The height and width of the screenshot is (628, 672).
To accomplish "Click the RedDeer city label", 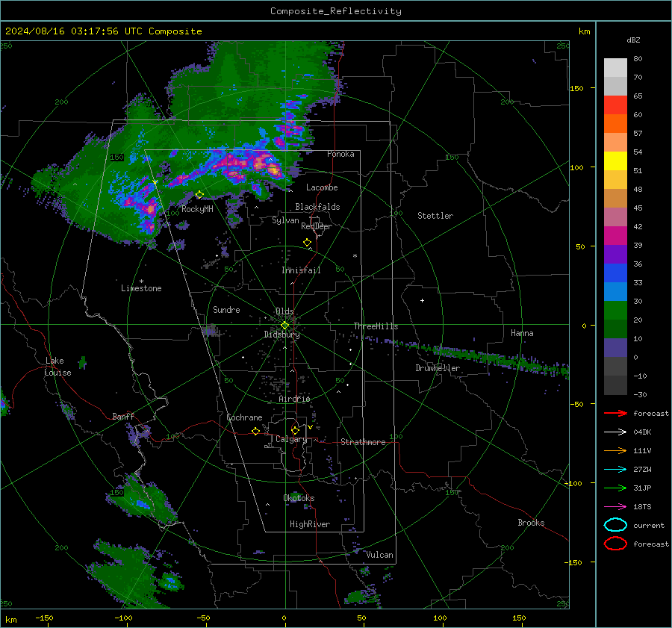I will (x=317, y=226).
